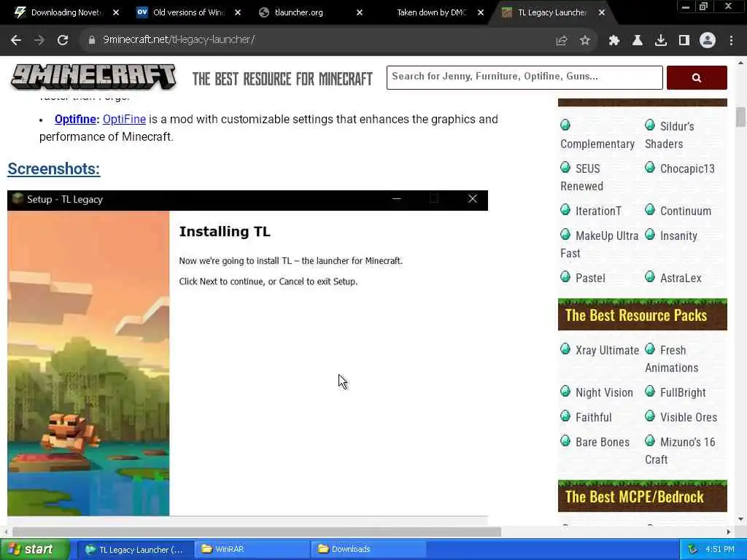Viewport: 747px width, 560px height.
Task: Open the extensions puzzle icon
Action: tap(614, 41)
